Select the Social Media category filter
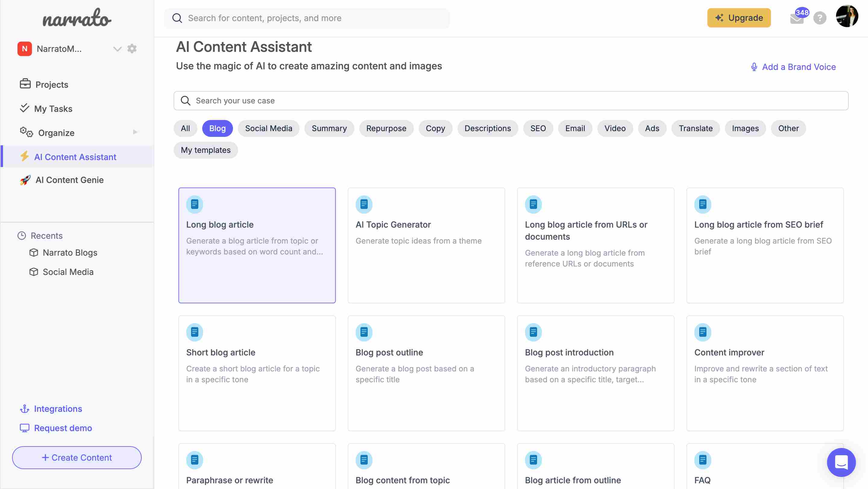Image resolution: width=868 pixels, height=489 pixels. tap(269, 128)
